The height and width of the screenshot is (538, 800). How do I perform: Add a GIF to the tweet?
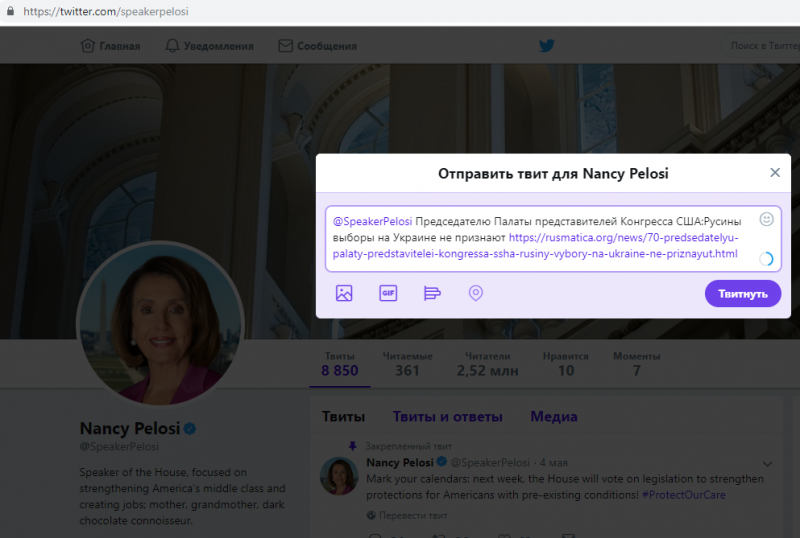click(388, 293)
